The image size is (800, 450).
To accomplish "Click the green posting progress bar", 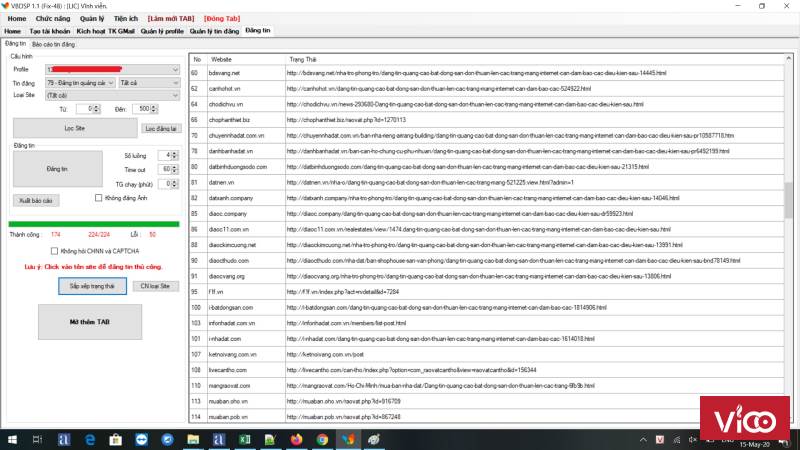I will [x=94, y=223].
